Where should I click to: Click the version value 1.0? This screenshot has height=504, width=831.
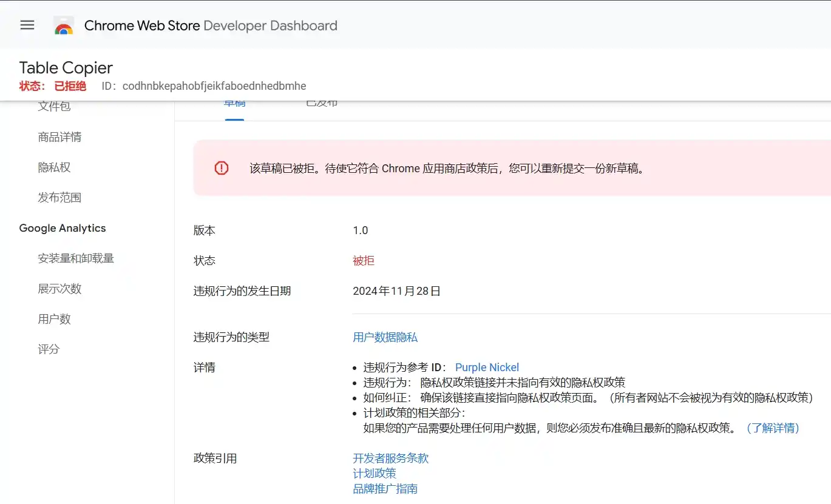click(x=361, y=230)
